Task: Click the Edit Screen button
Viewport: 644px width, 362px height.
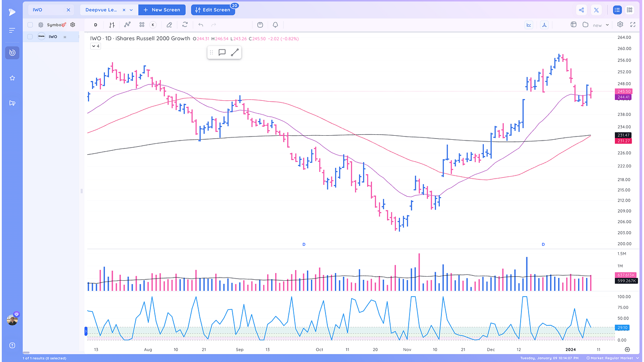Action: 213,10
